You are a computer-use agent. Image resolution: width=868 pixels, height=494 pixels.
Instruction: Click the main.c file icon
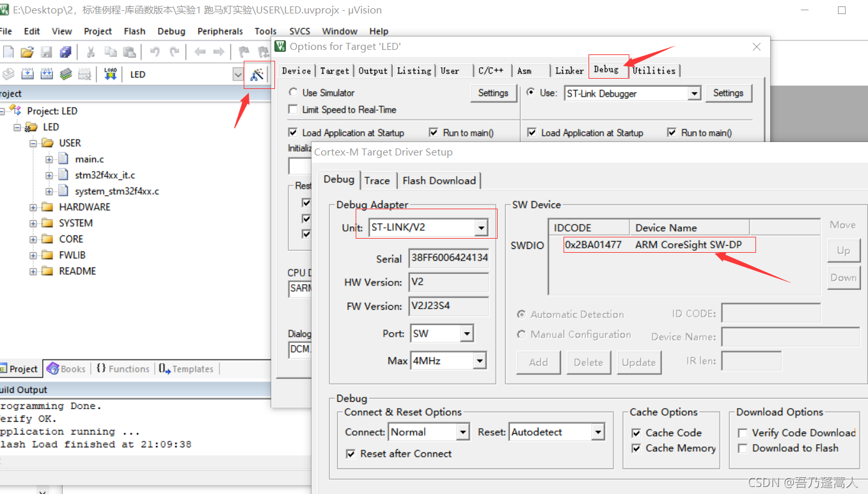pos(63,159)
